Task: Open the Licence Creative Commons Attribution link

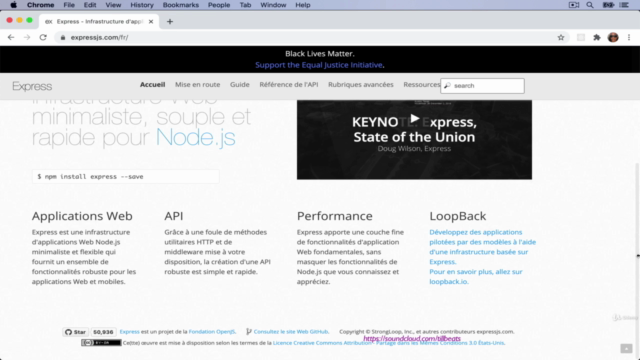Action: click(x=389, y=343)
